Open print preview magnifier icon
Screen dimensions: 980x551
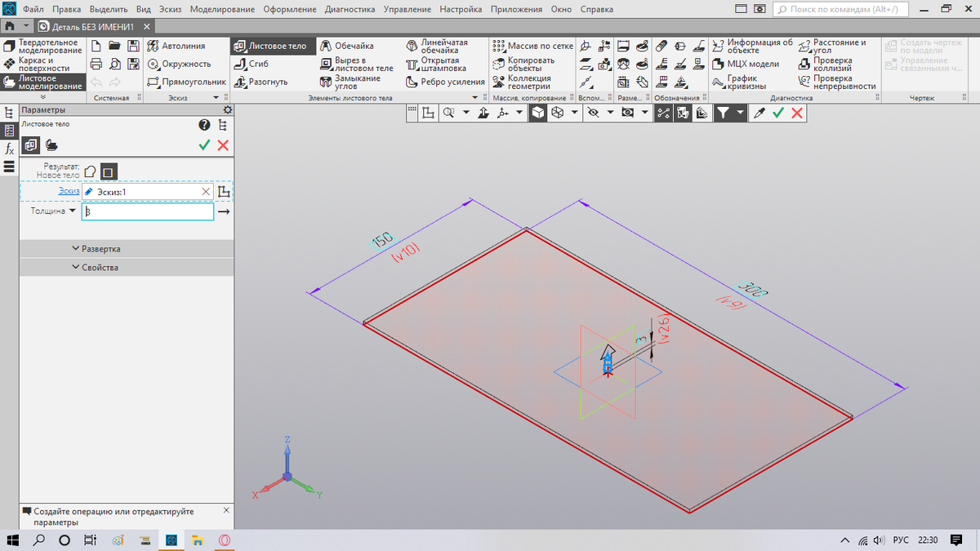coord(115,64)
